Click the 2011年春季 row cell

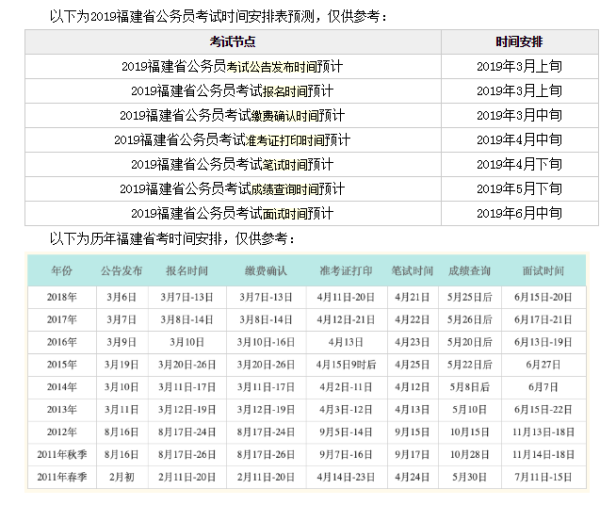click(62, 477)
